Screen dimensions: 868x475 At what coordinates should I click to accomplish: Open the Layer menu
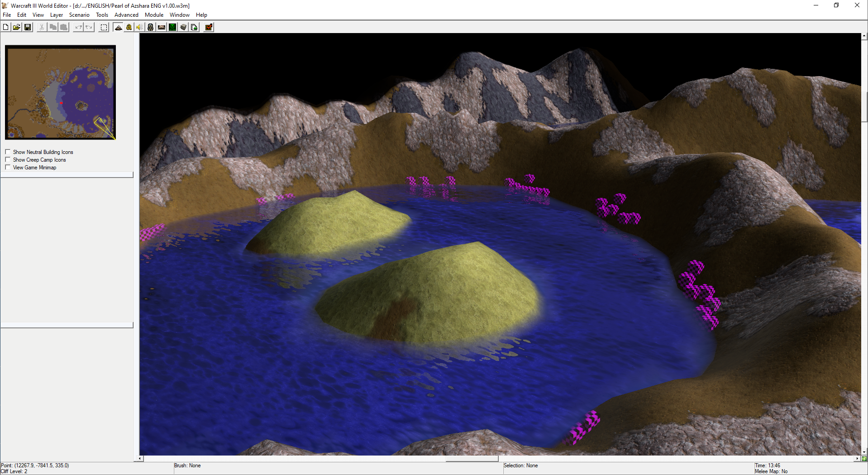57,15
